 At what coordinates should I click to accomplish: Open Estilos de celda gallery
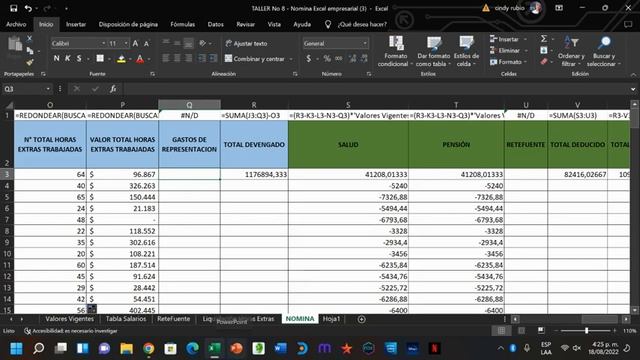[x=466, y=52]
